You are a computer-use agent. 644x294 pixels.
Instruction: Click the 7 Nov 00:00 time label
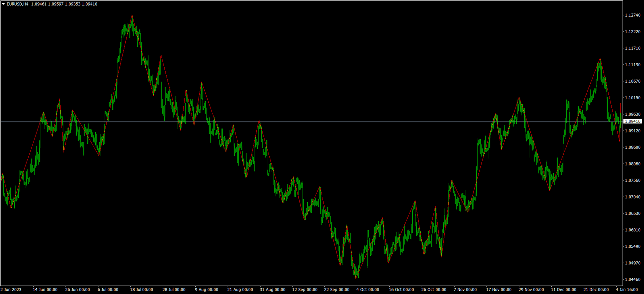pyautogui.click(x=465, y=289)
